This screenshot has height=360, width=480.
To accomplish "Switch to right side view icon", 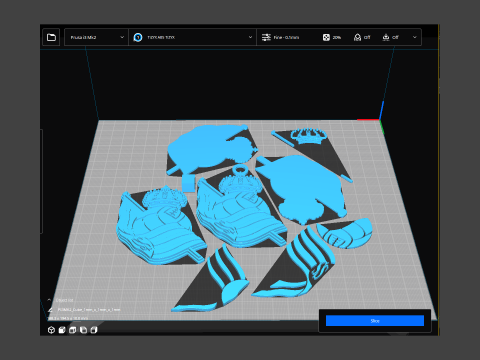I will pos(94,330).
